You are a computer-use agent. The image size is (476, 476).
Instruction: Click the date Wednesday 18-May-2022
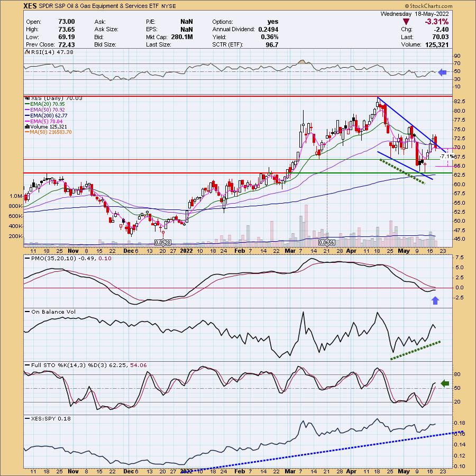(x=414, y=14)
